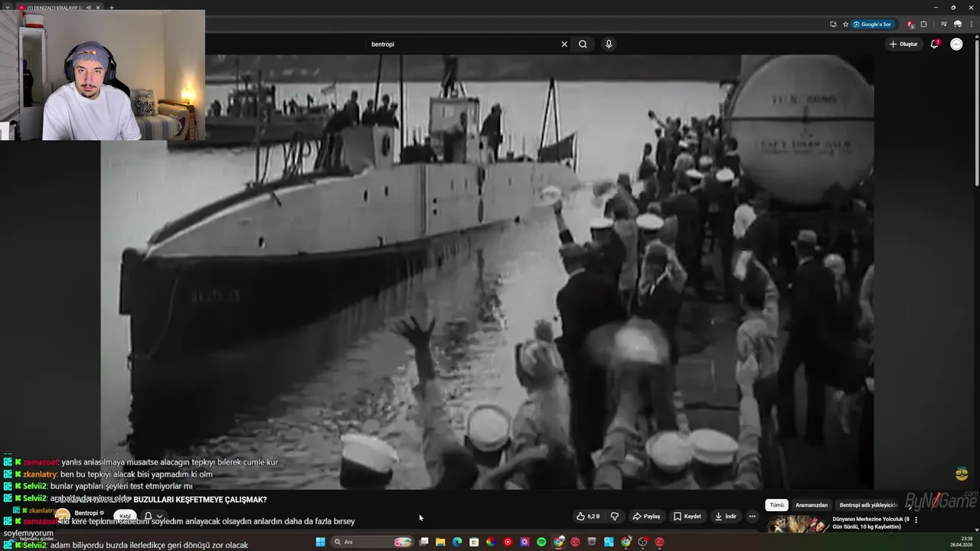Select the Aramanızdan filter chip
The image size is (980, 551).
point(812,505)
